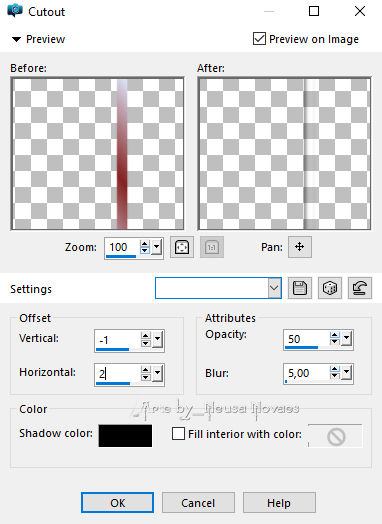This screenshot has height=524, width=382.
Task: Open the Zoom value dropdown arrow
Action: pyautogui.click(x=157, y=247)
